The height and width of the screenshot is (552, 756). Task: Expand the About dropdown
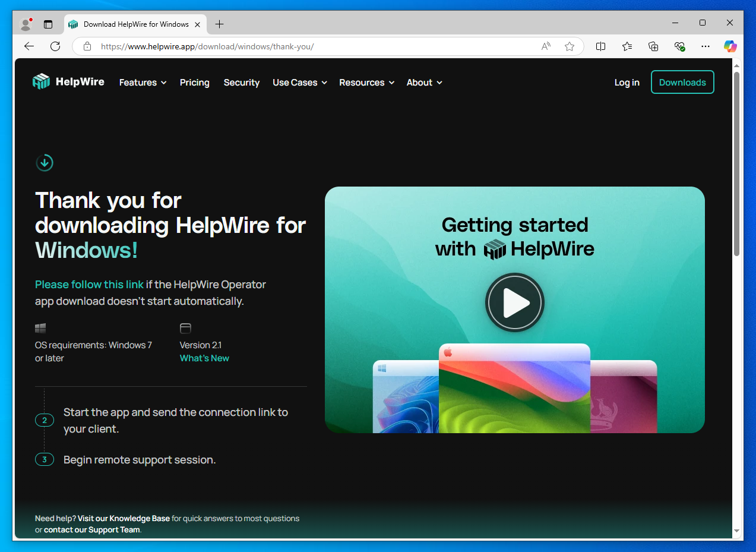[424, 83]
